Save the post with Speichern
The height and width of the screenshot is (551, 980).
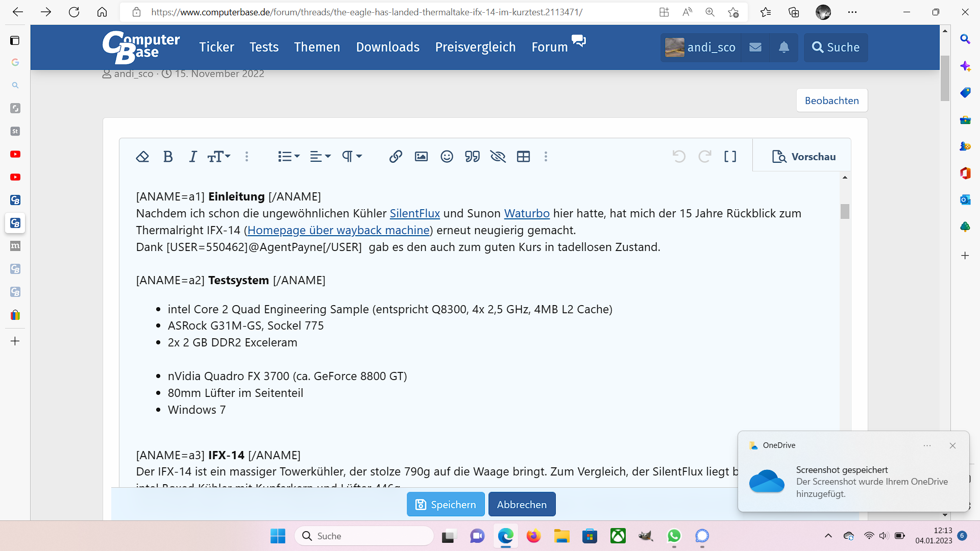pyautogui.click(x=445, y=505)
